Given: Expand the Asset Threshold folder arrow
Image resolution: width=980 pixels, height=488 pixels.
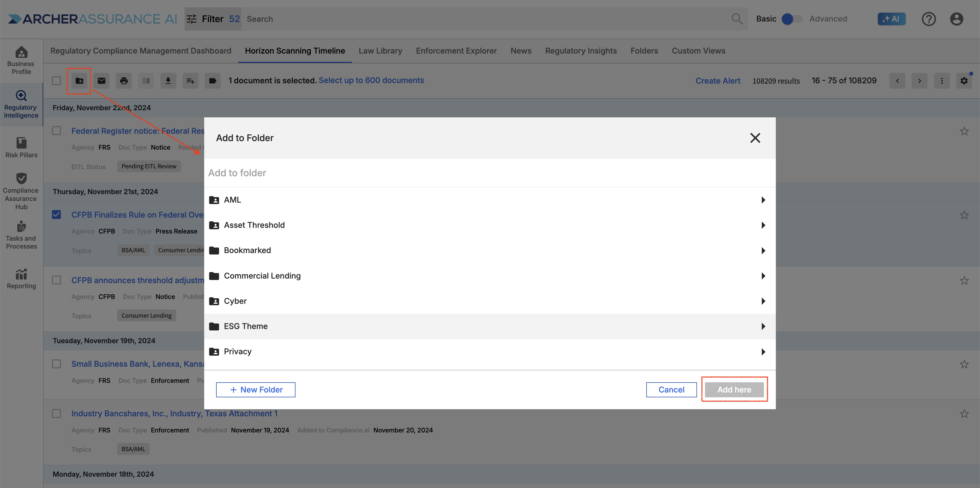Looking at the screenshot, I should pyautogui.click(x=763, y=225).
